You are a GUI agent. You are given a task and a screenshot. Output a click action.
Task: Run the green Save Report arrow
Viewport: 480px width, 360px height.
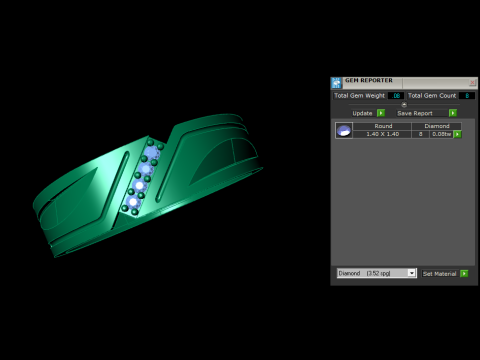click(453, 113)
